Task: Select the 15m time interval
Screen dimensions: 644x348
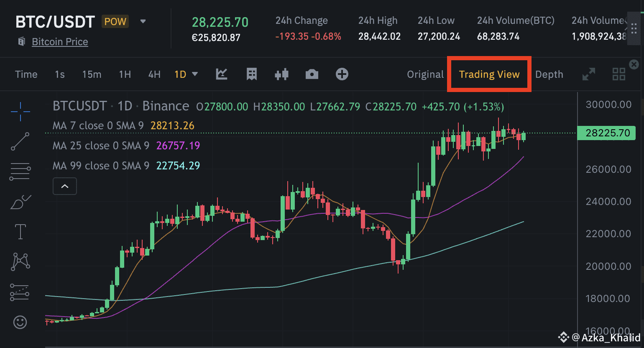Action: coord(92,74)
